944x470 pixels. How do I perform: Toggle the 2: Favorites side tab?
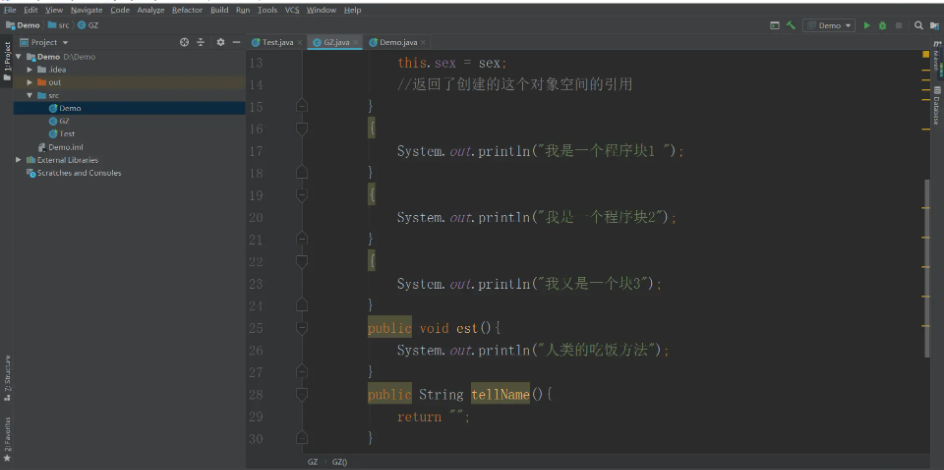7,438
